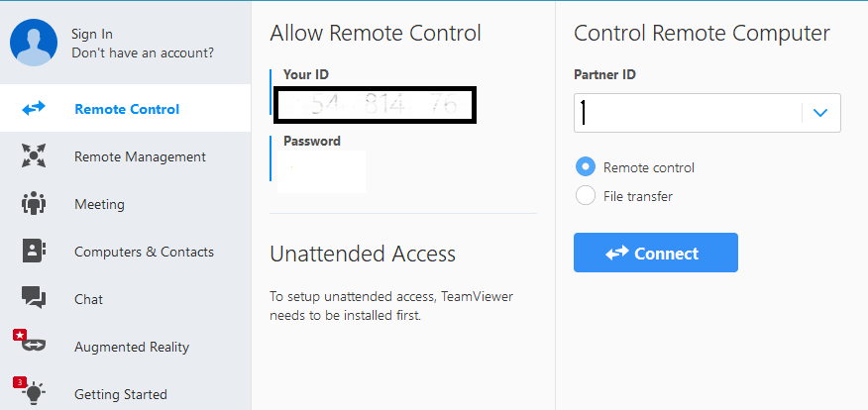
Task: Click the Remote Management expand icon
Action: pos(34,156)
